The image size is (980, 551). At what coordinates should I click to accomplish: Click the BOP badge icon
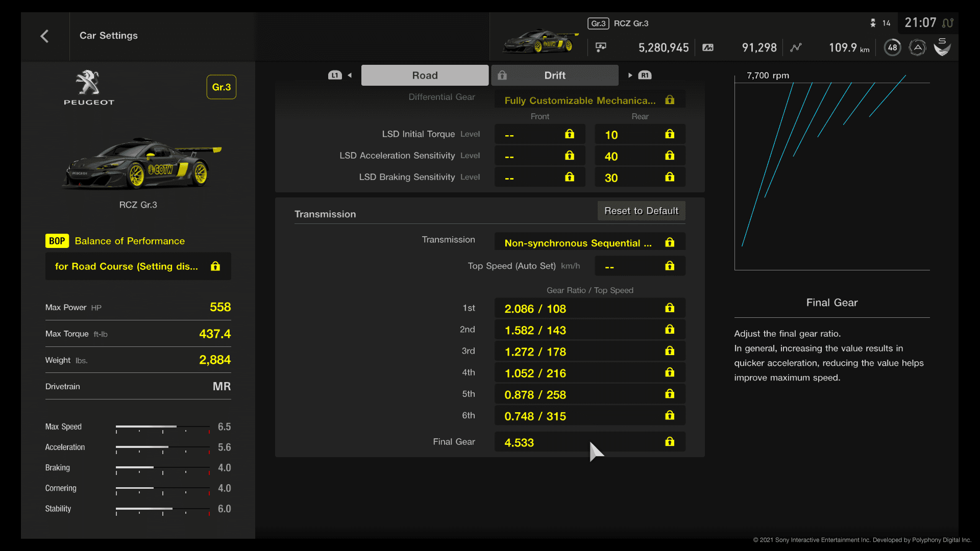(57, 241)
